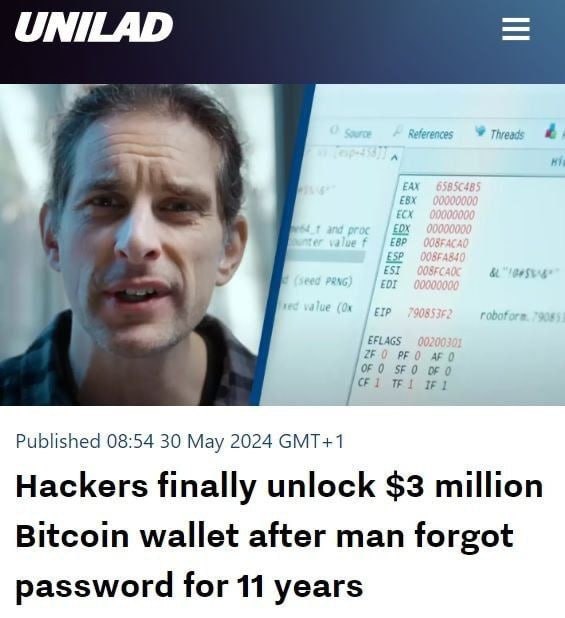Click the colorful icon right of Threads
This screenshot has width=565, height=618.
[551, 131]
